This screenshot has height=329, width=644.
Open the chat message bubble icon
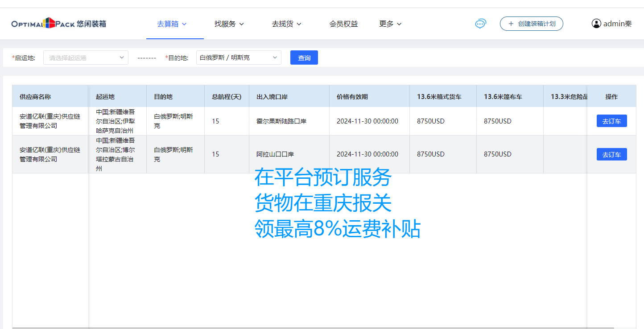pyautogui.click(x=480, y=24)
